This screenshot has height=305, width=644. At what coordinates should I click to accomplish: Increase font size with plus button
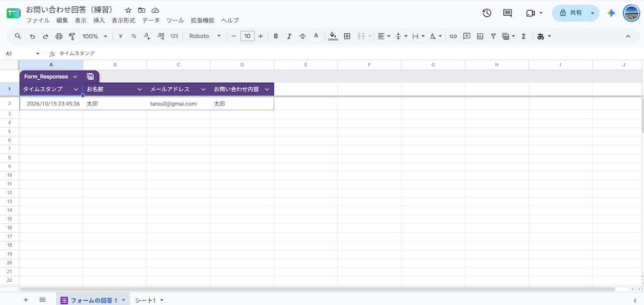pos(261,36)
